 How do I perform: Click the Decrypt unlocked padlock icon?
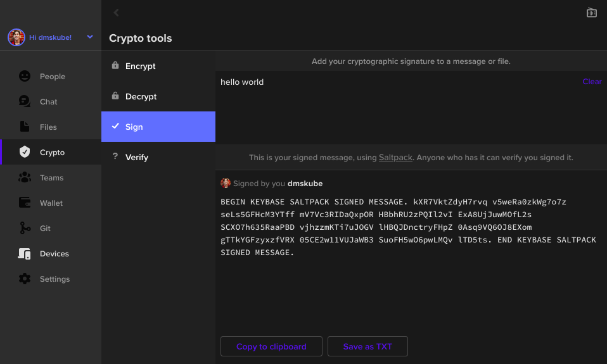tap(115, 96)
